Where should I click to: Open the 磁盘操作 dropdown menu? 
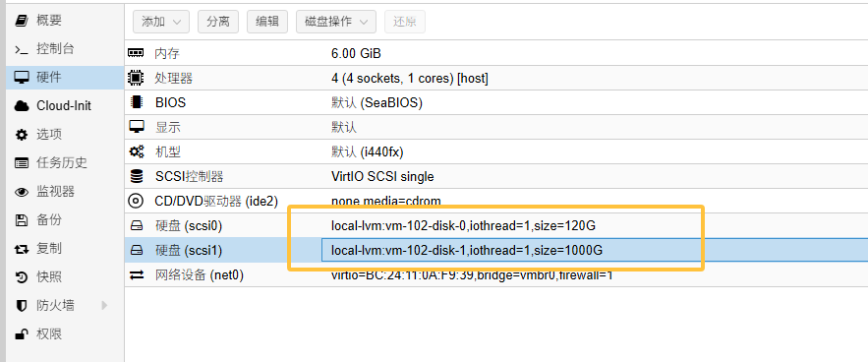(x=336, y=22)
